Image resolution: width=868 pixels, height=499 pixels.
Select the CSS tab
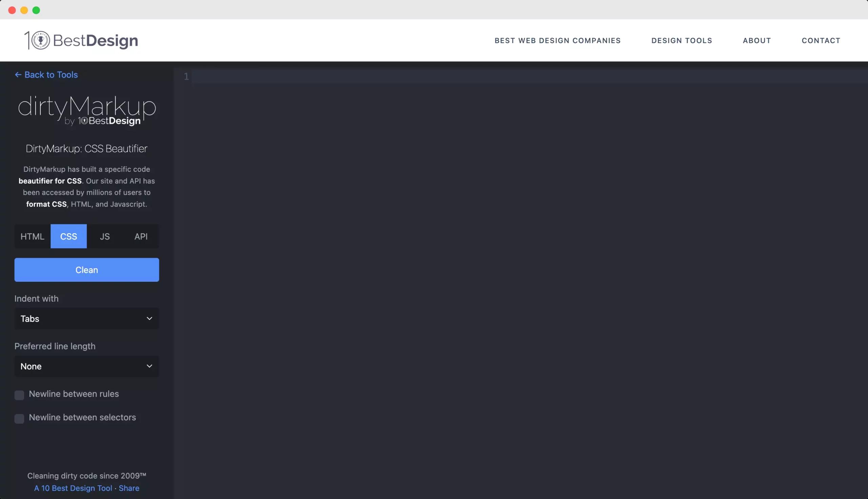click(68, 236)
